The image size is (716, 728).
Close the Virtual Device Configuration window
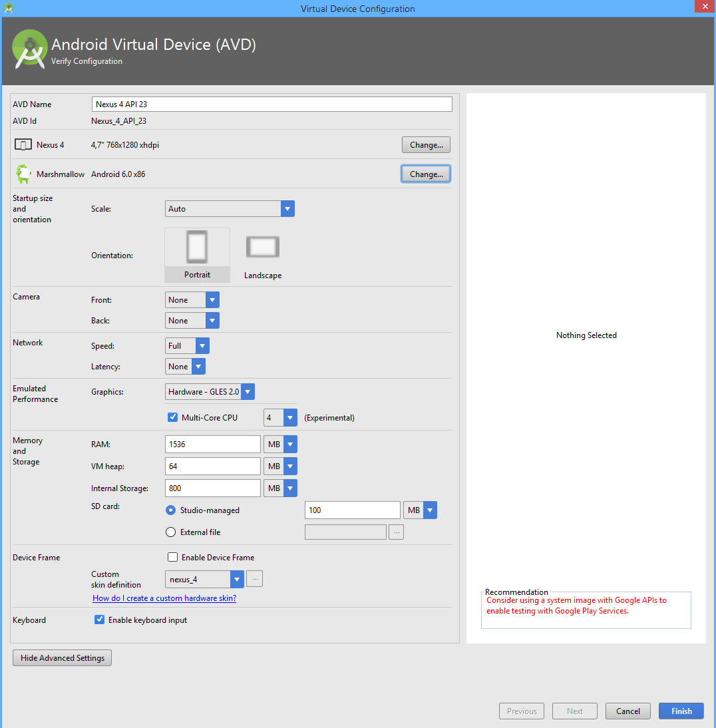click(705, 7)
